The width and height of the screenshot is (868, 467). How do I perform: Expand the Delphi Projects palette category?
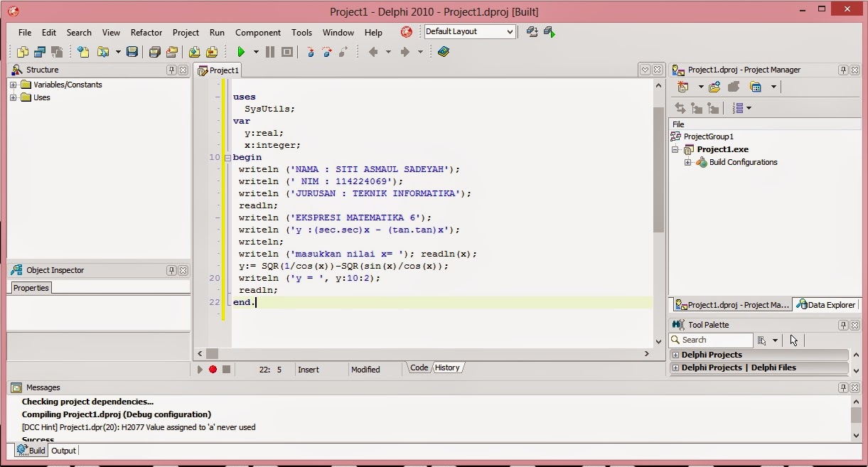676,355
